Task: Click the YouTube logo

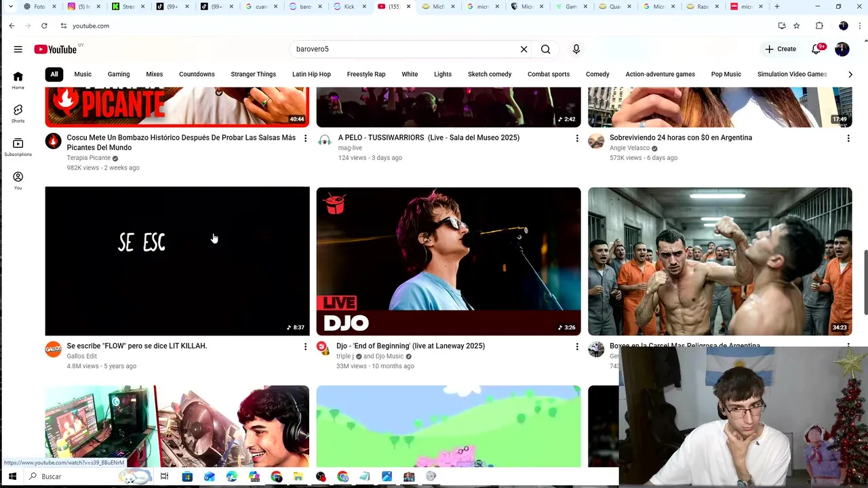Action: (56, 49)
